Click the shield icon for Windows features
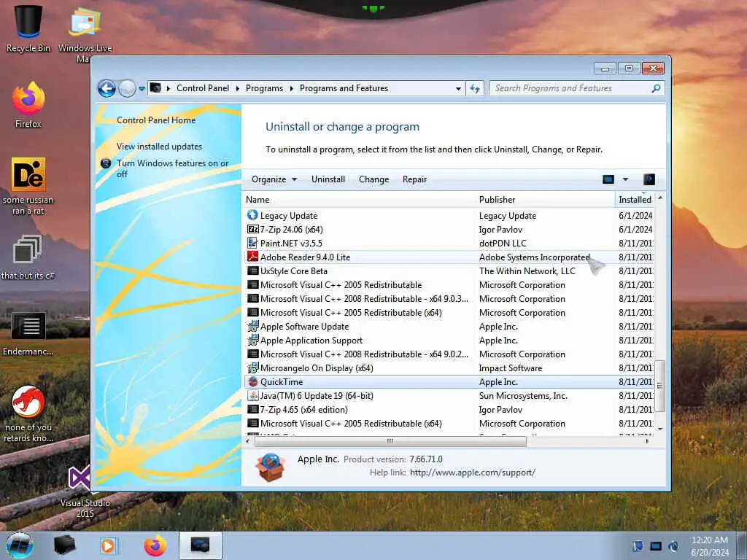747x560 pixels. point(106,163)
